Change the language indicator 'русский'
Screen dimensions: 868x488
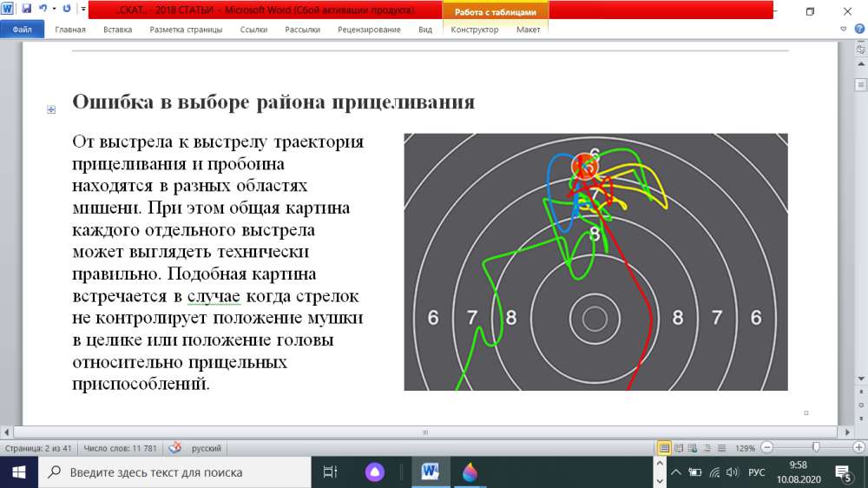pyautogui.click(x=206, y=448)
